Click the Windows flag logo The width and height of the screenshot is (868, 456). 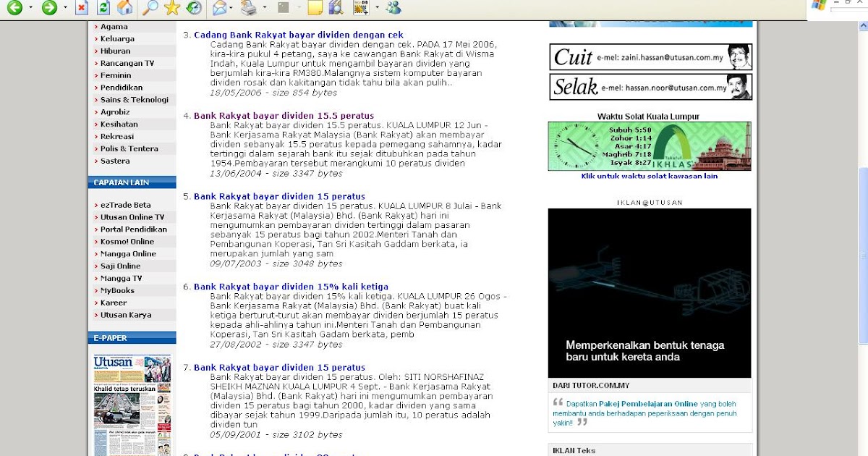click(x=818, y=5)
